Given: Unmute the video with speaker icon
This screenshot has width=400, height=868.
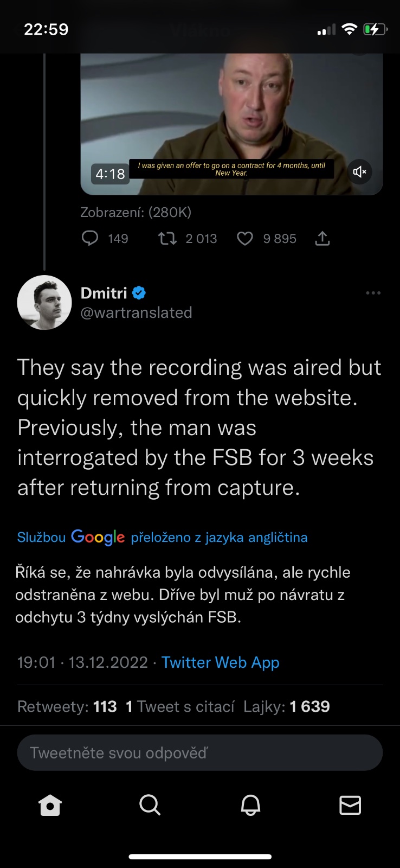Looking at the screenshot, I should click(x=360, y=173).
